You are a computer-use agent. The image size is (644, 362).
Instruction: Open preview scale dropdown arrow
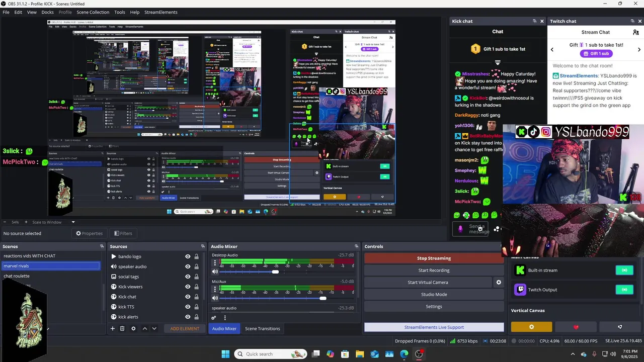(73, 222)
